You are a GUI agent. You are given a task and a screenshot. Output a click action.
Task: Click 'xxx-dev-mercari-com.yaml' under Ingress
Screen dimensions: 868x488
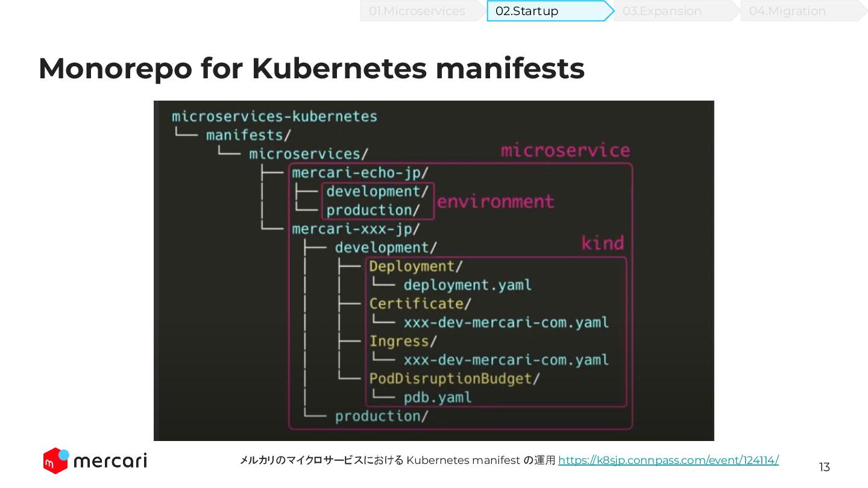coord(506,360)
